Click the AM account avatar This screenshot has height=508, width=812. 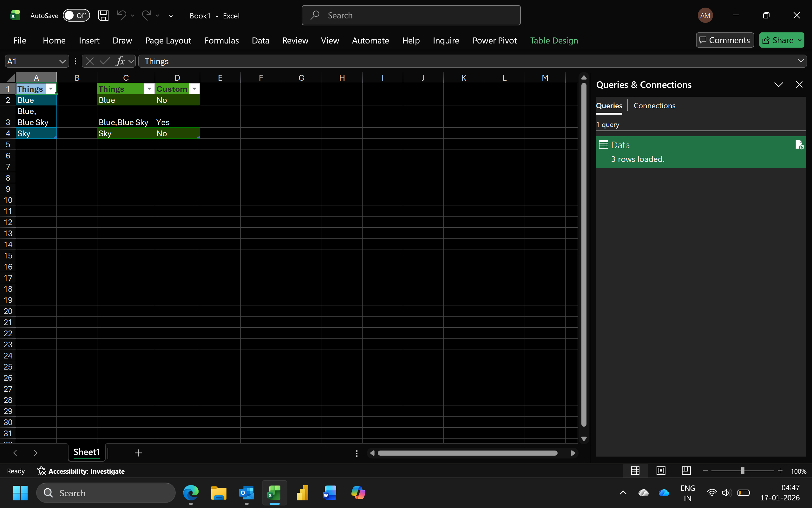coord(705,16)
